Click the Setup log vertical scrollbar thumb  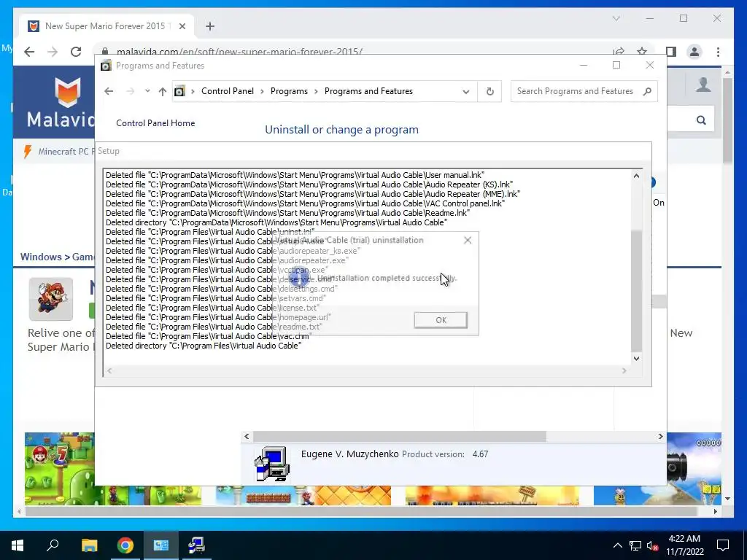636,290
